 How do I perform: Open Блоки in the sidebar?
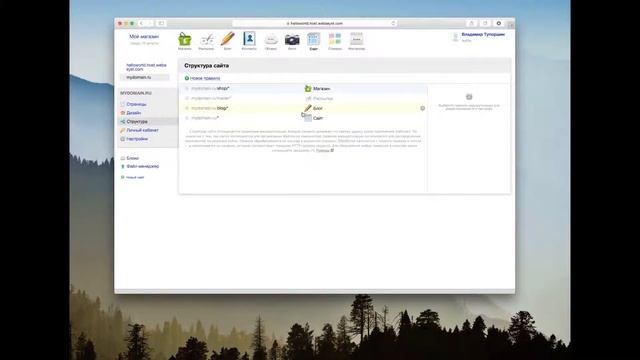(x=133, y=158)
